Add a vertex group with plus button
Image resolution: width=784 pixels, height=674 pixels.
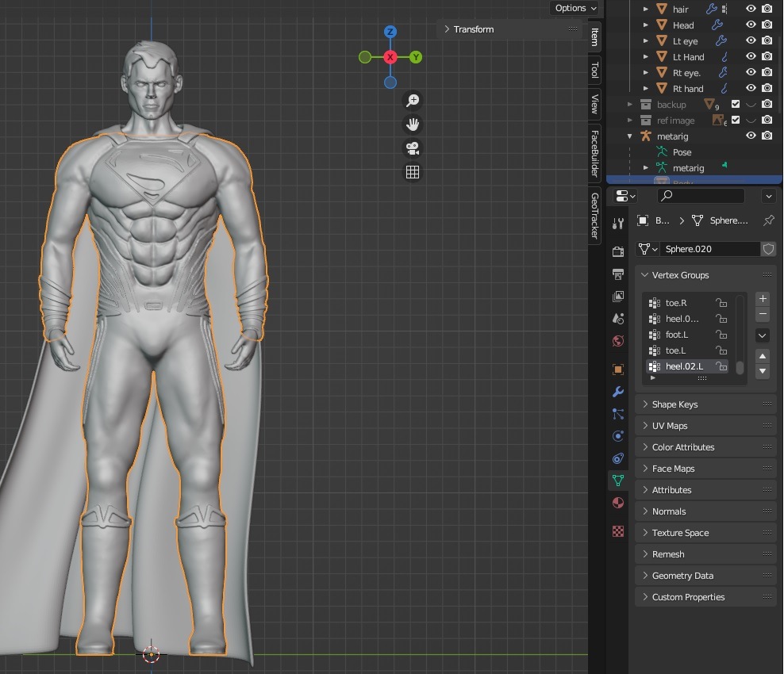762,298
